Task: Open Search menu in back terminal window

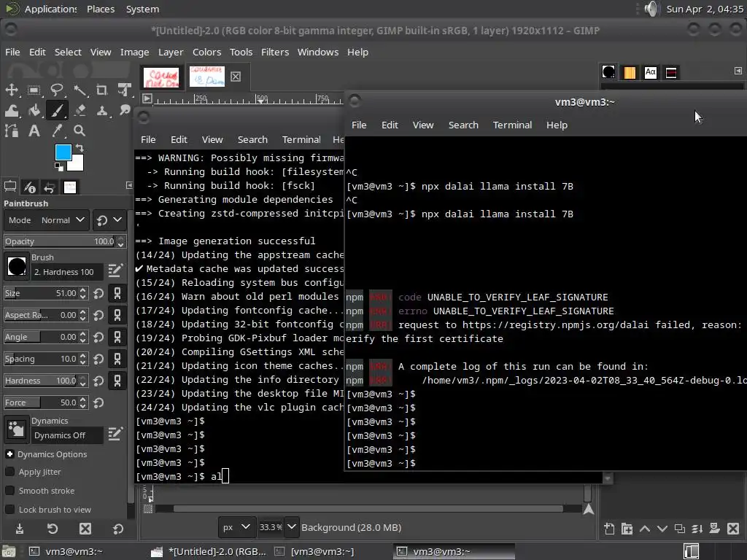Action: coord(252,139)
